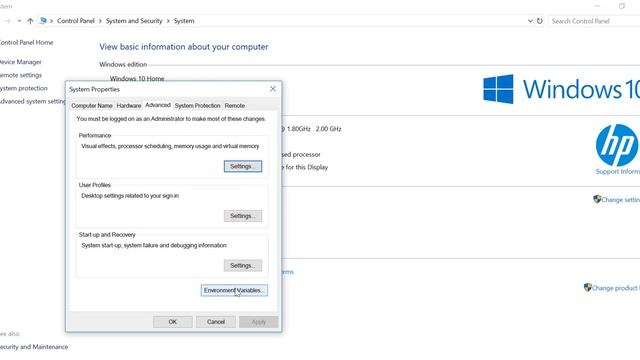Viewport: 640px width, 360px height.
Task: Click the Windows 10 logo
Action: [x=561, y=89]
